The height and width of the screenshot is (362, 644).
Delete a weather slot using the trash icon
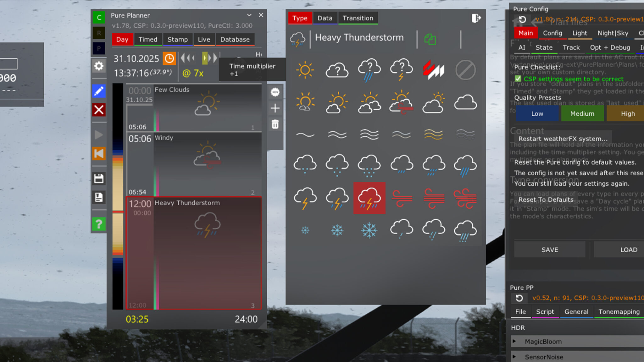tap(275, 124)
